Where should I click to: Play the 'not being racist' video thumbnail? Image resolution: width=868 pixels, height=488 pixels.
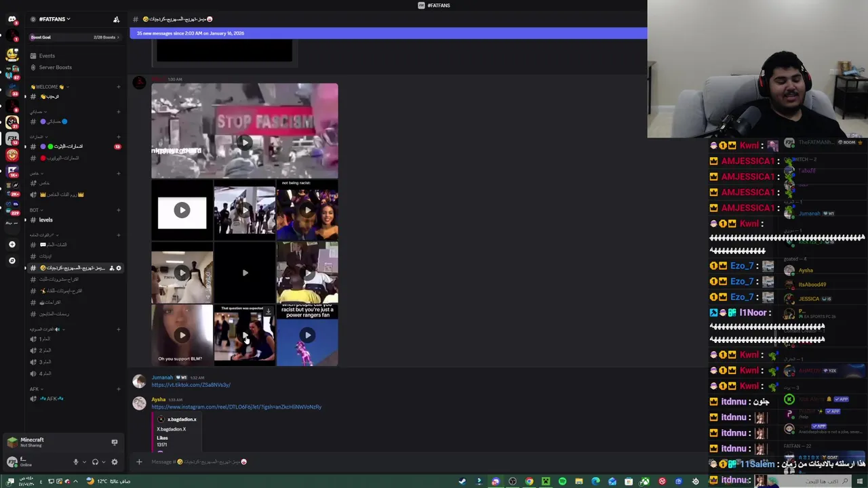point(307,210)
